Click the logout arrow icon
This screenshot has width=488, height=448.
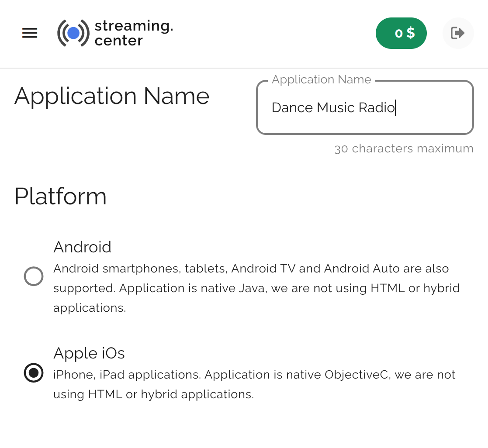[457, 33]
